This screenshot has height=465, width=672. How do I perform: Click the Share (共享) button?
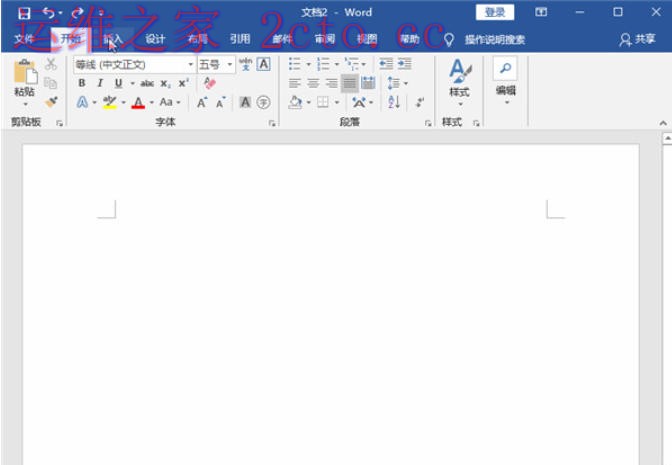[638, 39]
